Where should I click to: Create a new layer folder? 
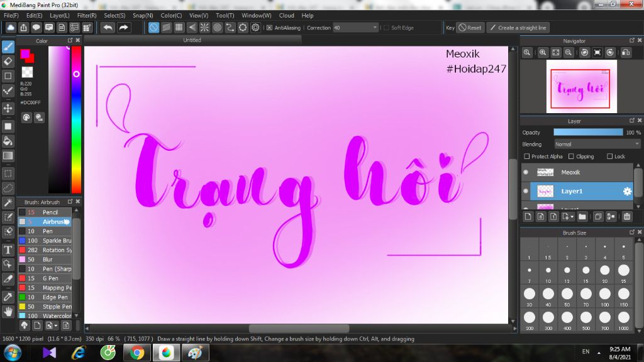[x=582, y=216]
